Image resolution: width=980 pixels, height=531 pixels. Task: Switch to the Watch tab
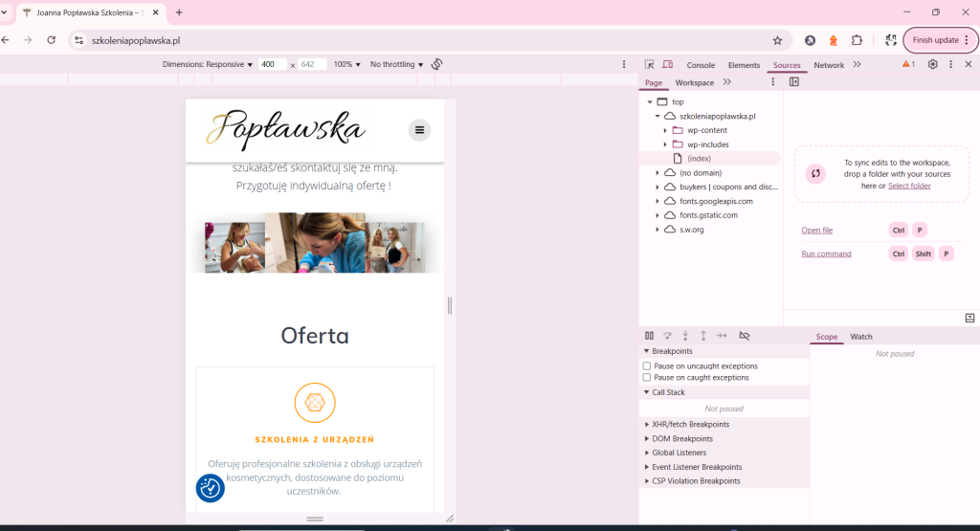[860, 337]
